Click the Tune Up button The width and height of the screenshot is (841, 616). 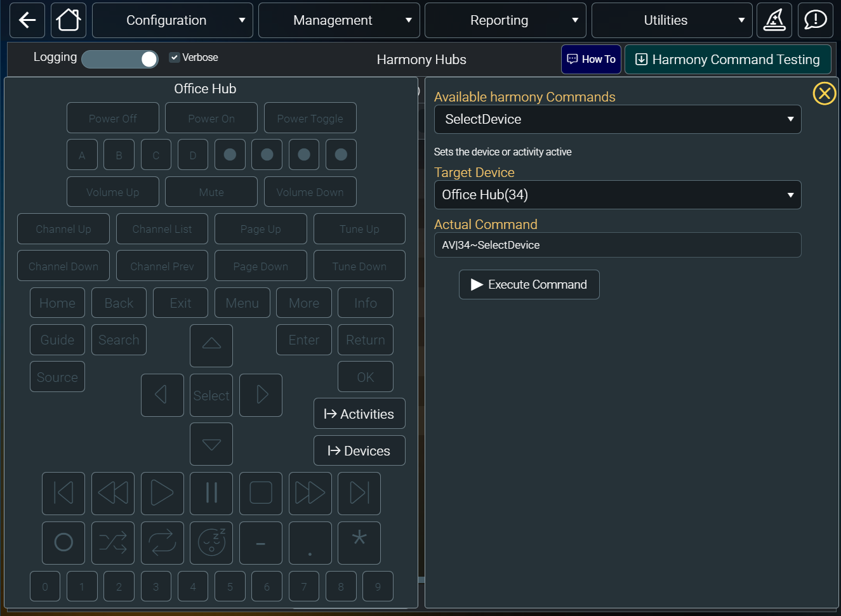[x=359, y=229]
